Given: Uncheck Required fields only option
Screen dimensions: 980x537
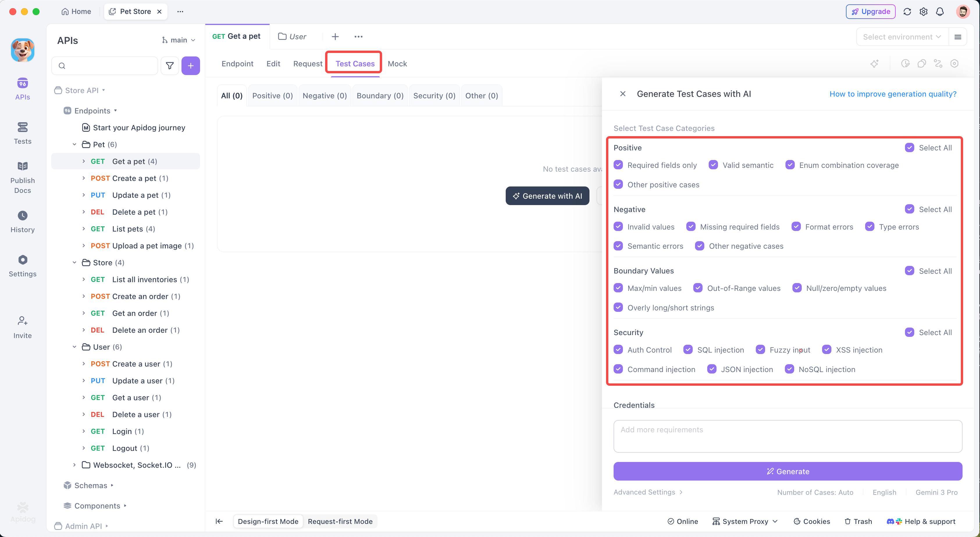Looking at the screenshot, I should tap(618, 165).
